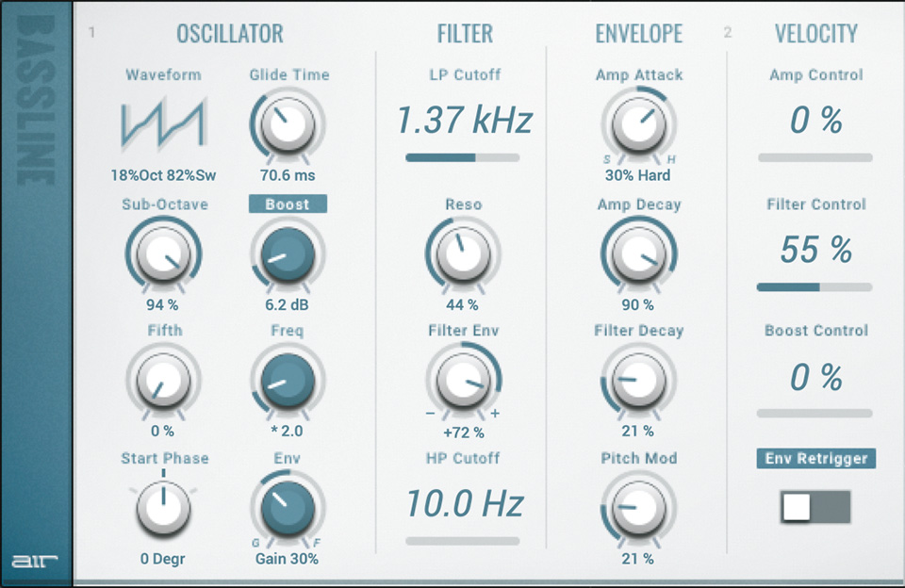
Task: Click the Reso knob
Action: (x=463, y=253)
